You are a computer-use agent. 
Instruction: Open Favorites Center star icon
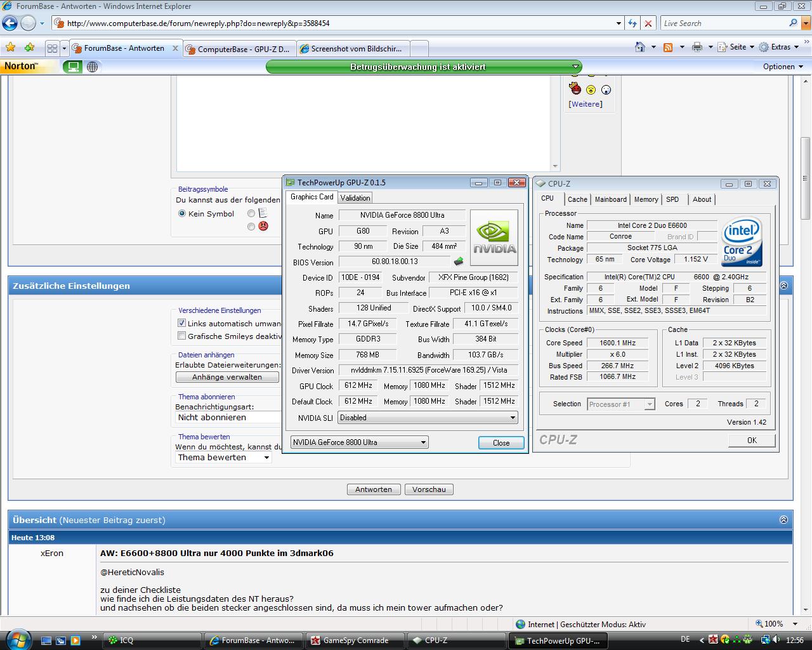point(10,48)
